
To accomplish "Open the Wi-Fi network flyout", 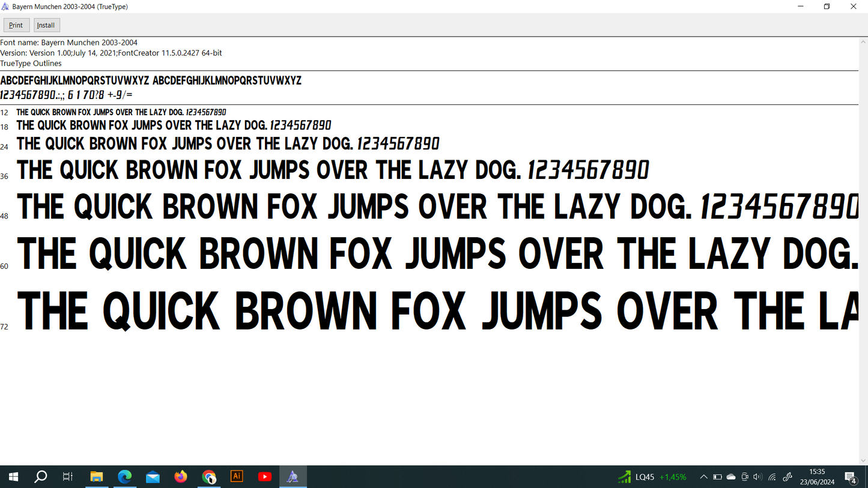I will point(772,477).
